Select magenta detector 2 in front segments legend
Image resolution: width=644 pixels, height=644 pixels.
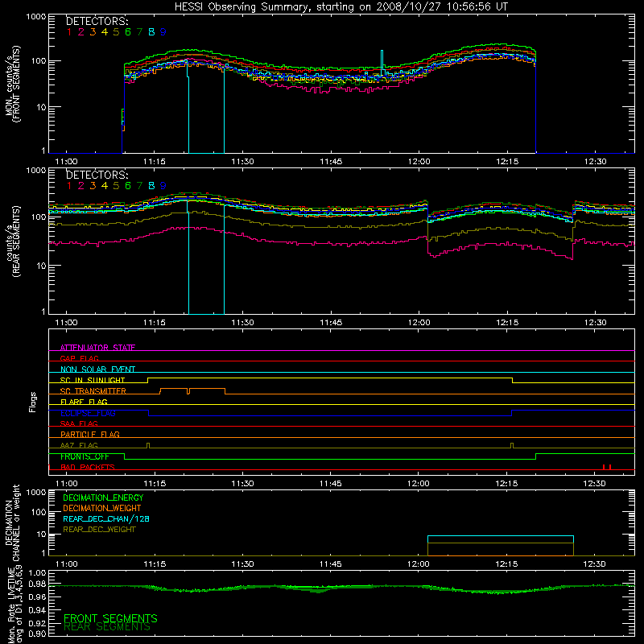click(81, 32)
